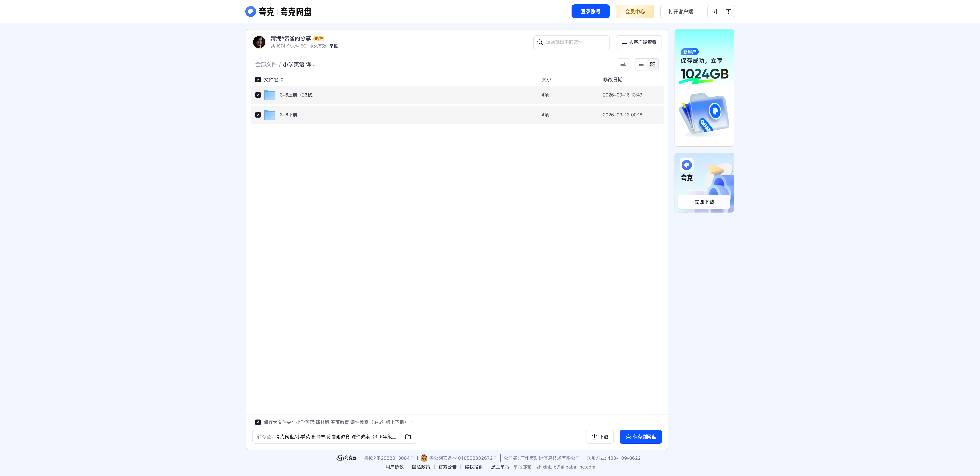Viewport: 980px width, 476px height.
Task: Choose destination folder icon in 转存至 field
Action: [x=408, y=437]
